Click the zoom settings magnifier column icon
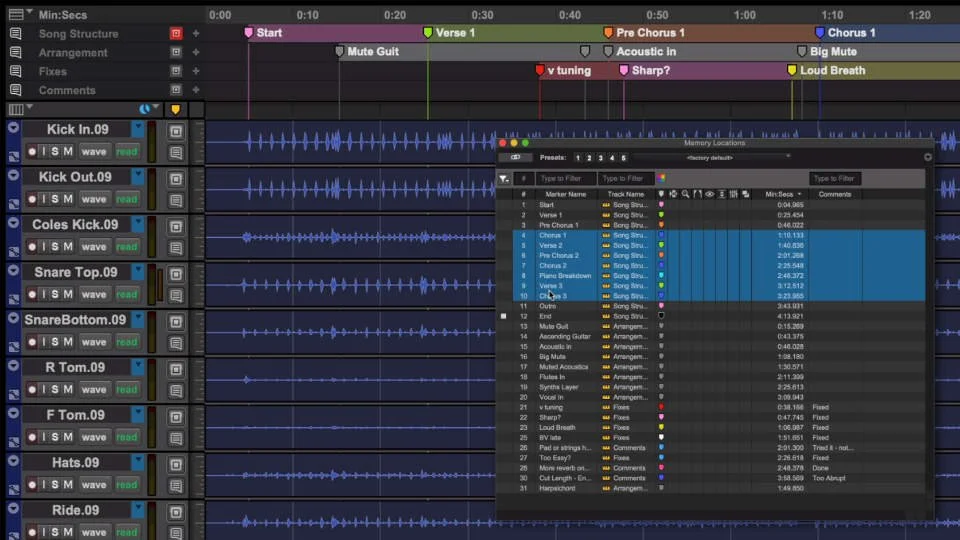This screenshot has height=540, width=960. pyautogui.click(x=686, y=194)
